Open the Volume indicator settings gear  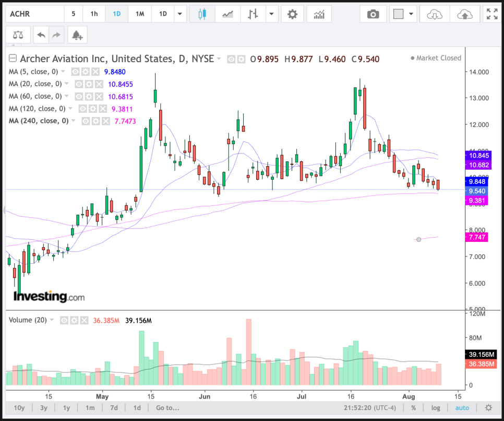pos(74,320)
